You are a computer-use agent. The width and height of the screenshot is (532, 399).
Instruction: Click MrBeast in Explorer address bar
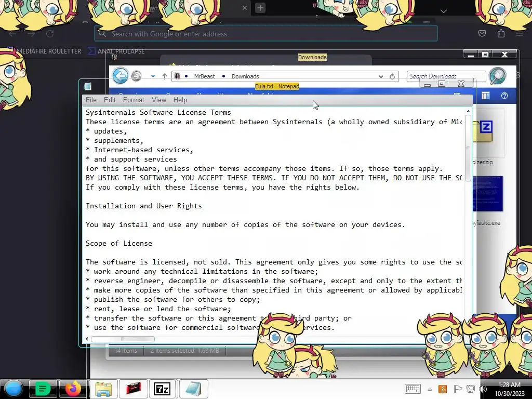[x=204, y=76]
